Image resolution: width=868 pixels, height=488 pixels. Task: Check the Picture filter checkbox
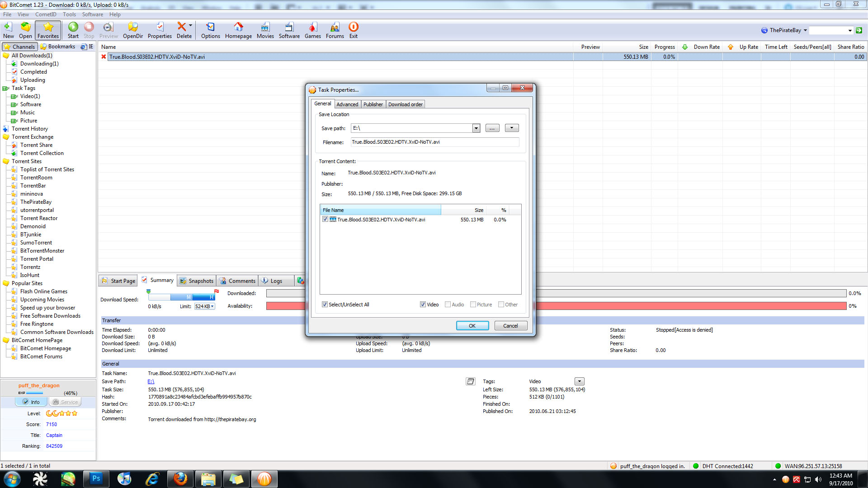tap(473, 305)
